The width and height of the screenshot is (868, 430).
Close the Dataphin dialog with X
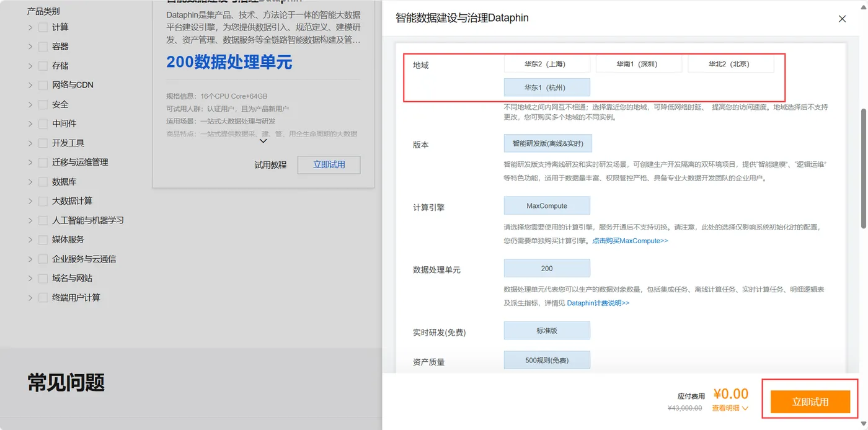[842, 19]
